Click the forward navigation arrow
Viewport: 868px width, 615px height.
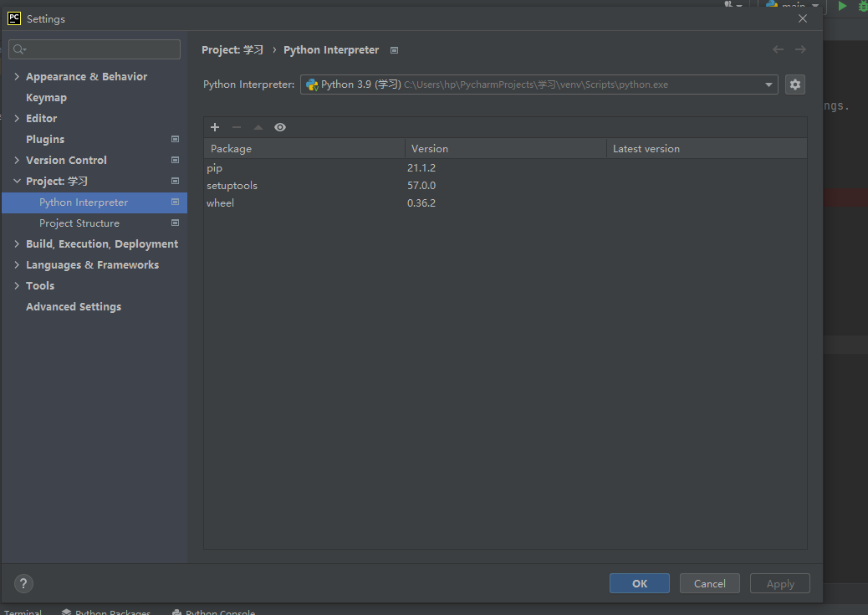coord(800,50)
